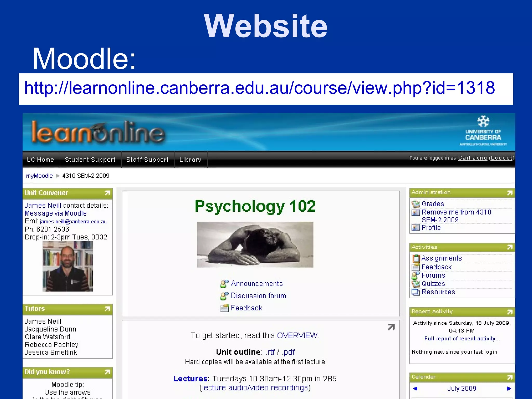Open lecture audio/video recordings link
532x399 pixels.
(x=255, y=388)
